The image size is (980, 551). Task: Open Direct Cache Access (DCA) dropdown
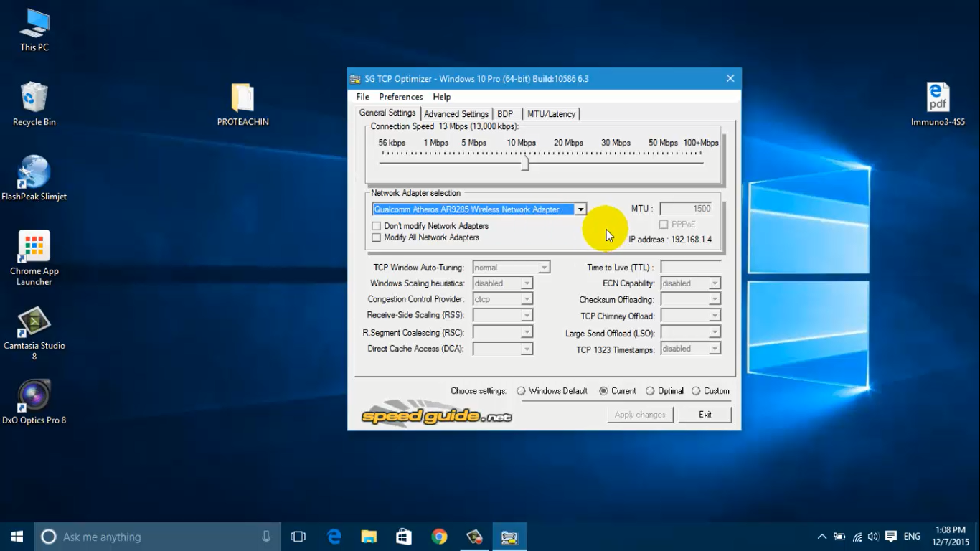coord(527,349)
